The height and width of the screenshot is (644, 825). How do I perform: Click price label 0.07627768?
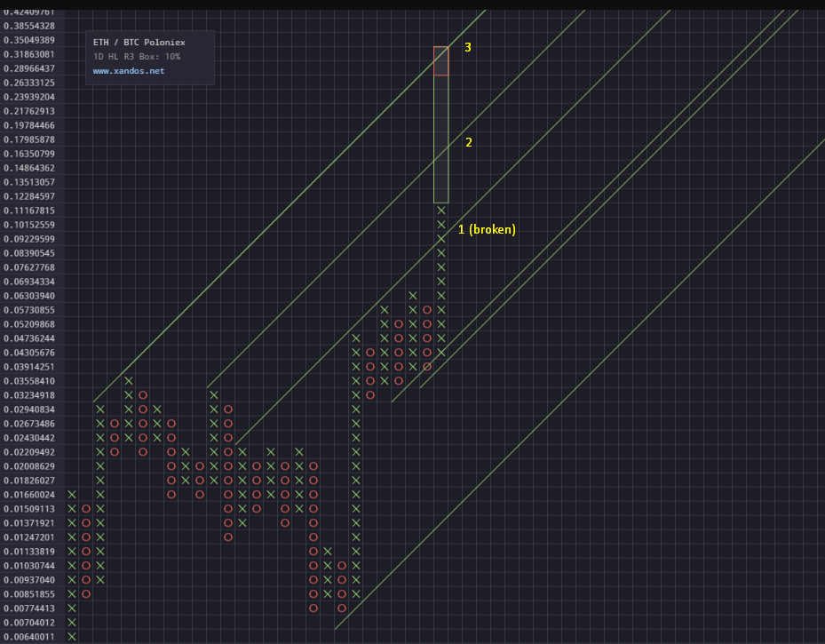pos(29,267)
